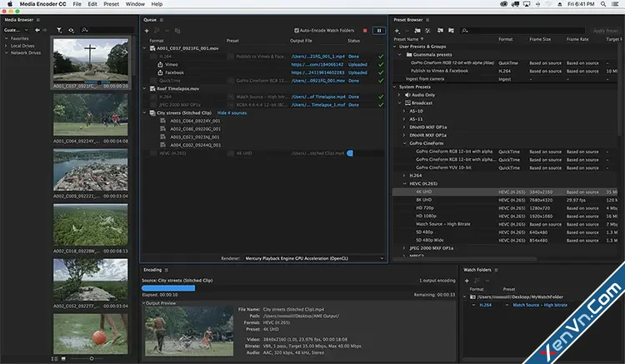Image resolution: width=625 pixels, height=364 pixels.
Task: Adjust the Media Browser thumbnail size slider
Action: click(92, 359)
